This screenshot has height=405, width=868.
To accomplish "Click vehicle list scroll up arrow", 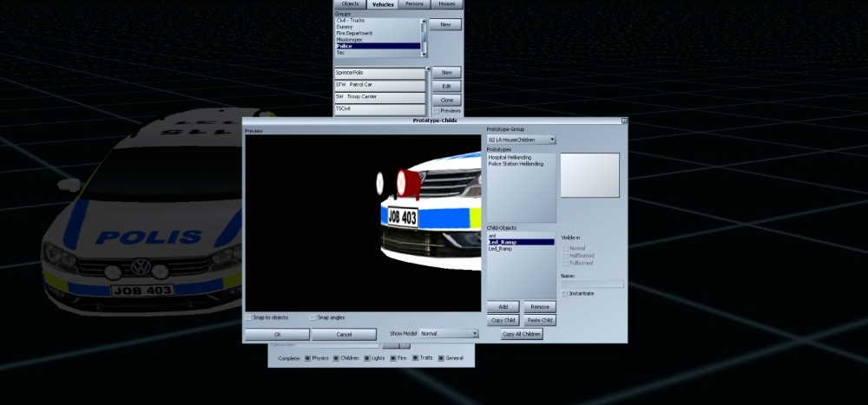I will pos(428,69).
